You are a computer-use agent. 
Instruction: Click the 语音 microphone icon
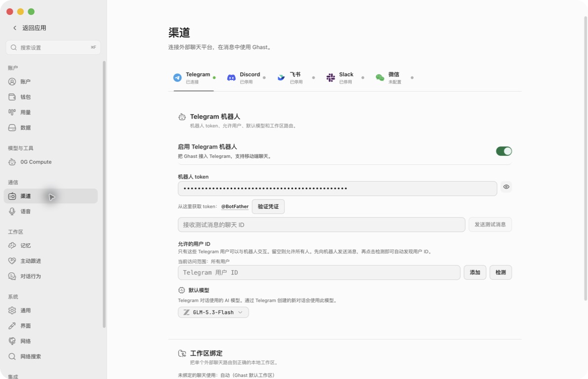[12, 212]
